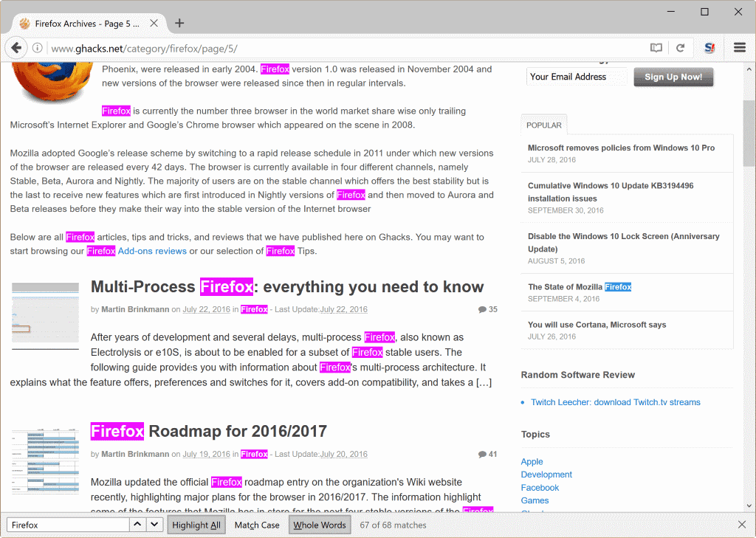Close the find bar with its X icon
The width and height of the screenshot is (756, 538).
coord(741,524)
